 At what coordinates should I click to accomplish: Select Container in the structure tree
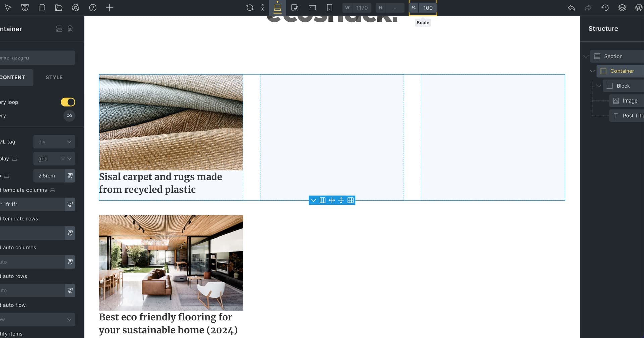(620, 71)
